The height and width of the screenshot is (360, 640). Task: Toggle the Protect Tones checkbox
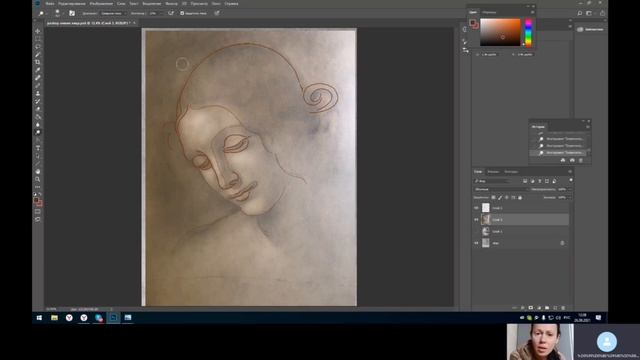point(182,13)
